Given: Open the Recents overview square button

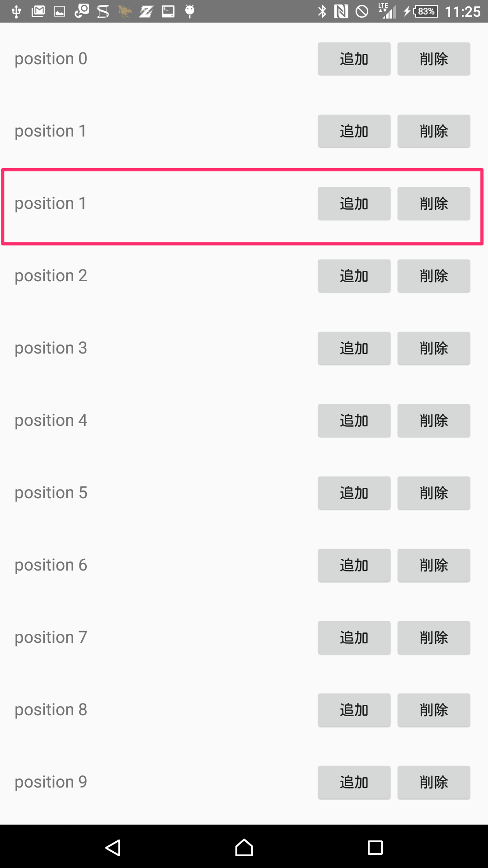Looking at the screenshot, I should pyautogui.click(x=375, y=847).
